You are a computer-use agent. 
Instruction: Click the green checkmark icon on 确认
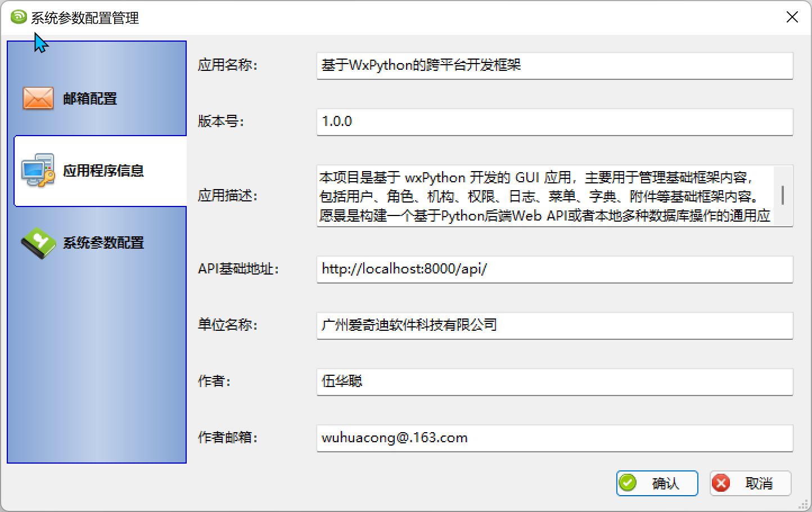pyautogui.click(x=628, y=483)
